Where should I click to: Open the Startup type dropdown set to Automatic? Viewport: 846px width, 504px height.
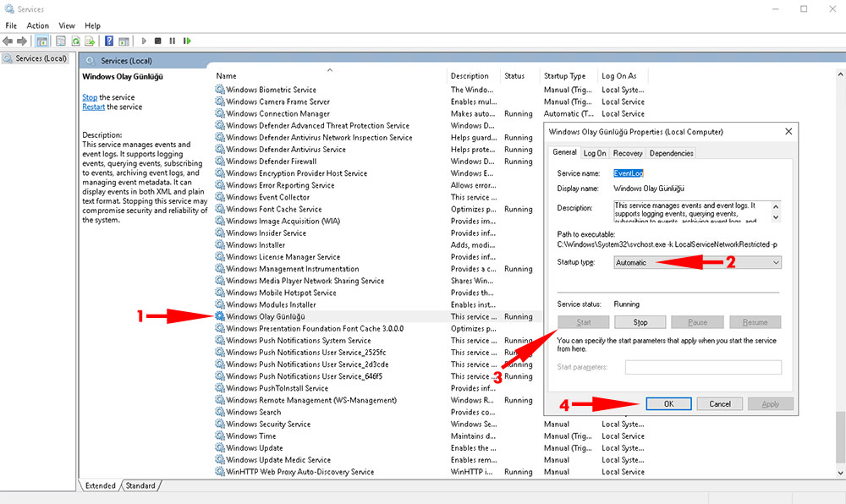[x=697, y=262]
